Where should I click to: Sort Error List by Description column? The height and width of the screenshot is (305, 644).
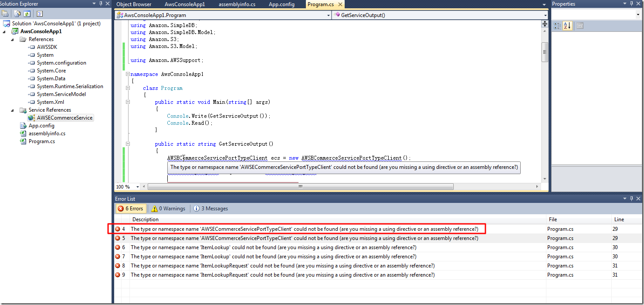[338, 219]
